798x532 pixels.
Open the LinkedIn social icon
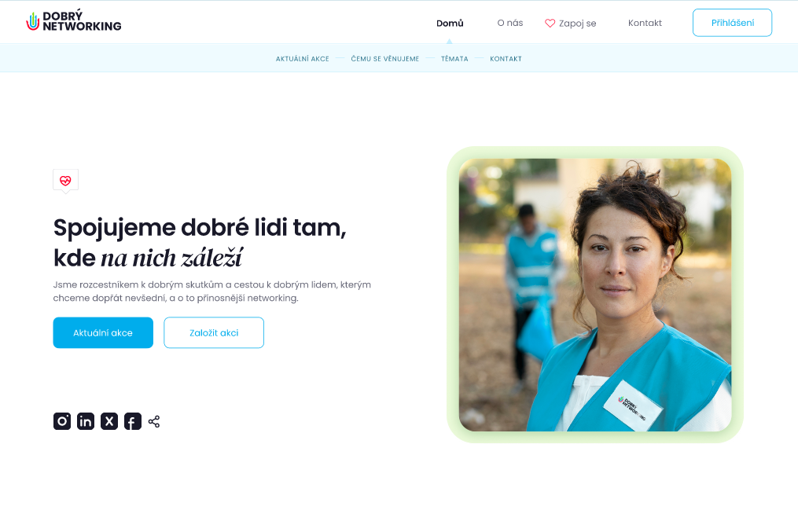(x=86, y=421)
